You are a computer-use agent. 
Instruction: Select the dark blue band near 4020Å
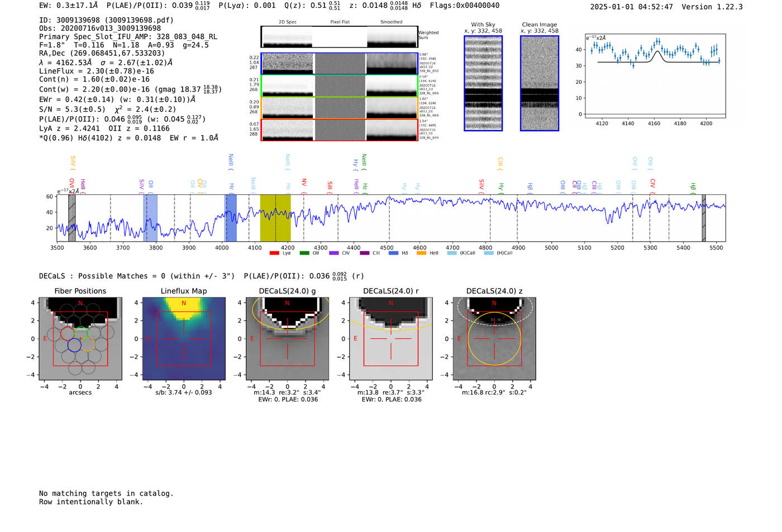[x=231, y=218]
